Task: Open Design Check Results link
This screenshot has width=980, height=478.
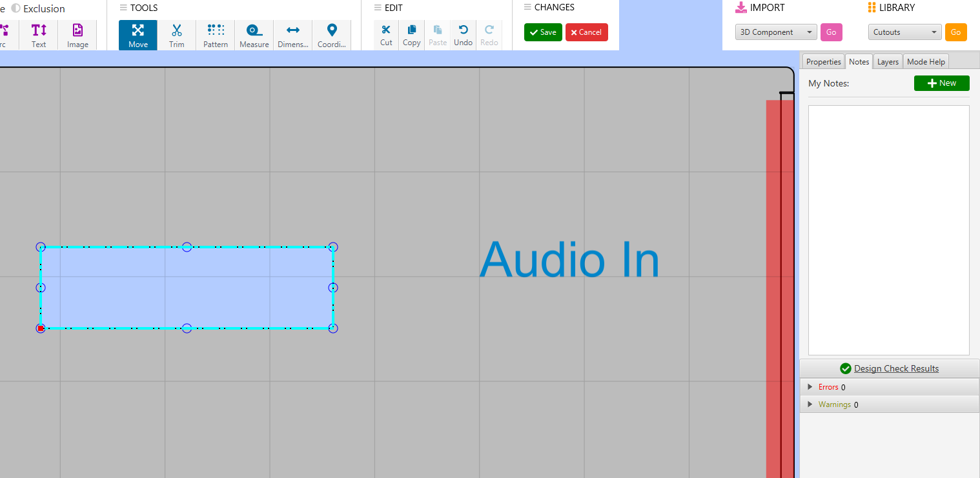Action: 896,368
